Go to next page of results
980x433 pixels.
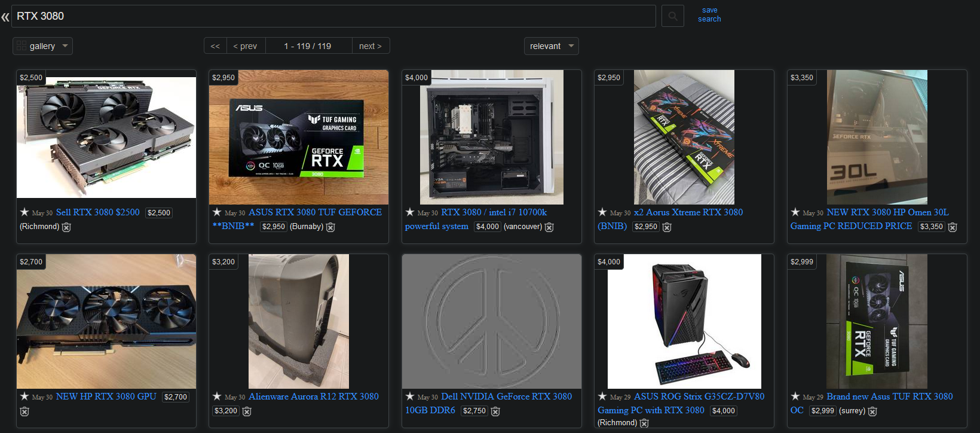(x=370, y=46)
